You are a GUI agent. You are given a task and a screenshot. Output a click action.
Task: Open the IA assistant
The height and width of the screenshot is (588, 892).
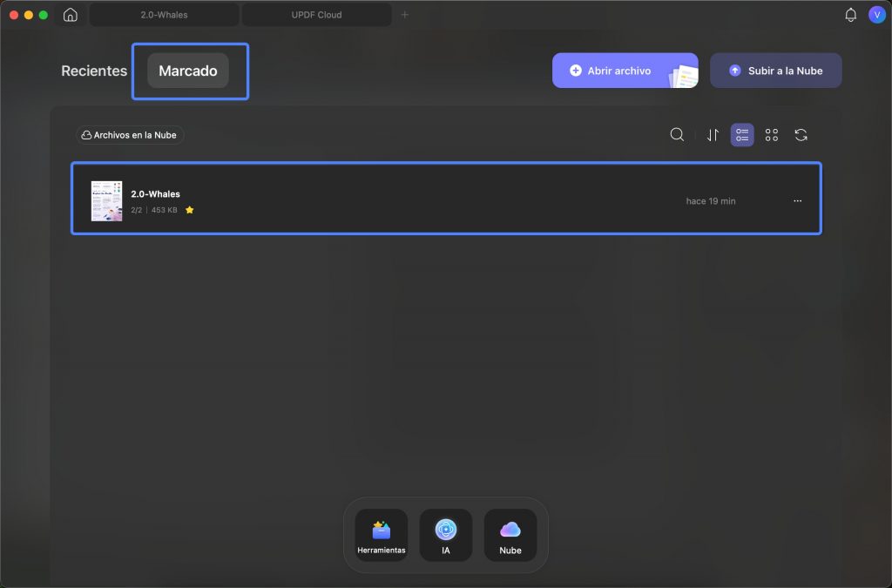[445, 535]
